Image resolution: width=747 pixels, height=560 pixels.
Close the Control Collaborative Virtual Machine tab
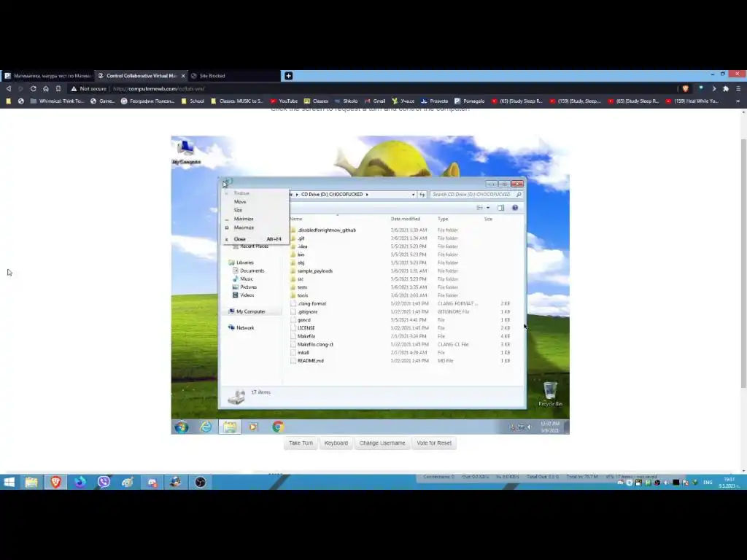coord(183,76)
